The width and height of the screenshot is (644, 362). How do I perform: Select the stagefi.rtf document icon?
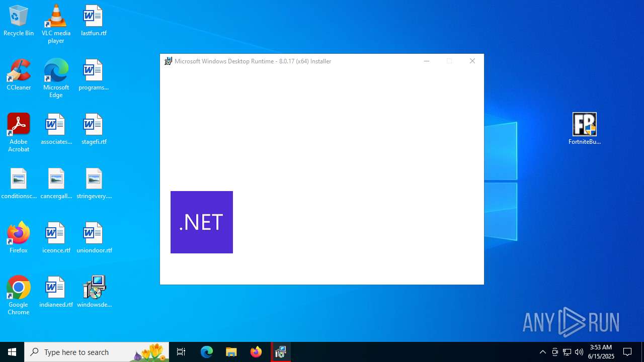pyautogui.click(x=94, y=130)
